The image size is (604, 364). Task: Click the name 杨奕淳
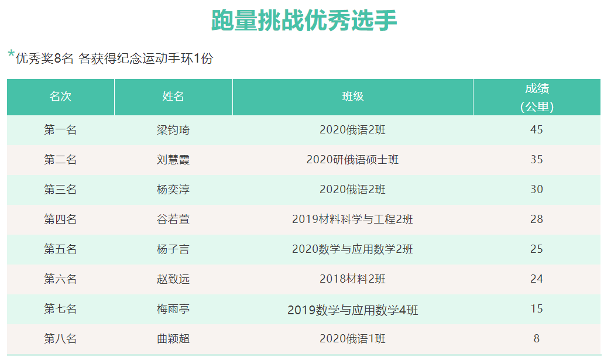coord(173,190)
